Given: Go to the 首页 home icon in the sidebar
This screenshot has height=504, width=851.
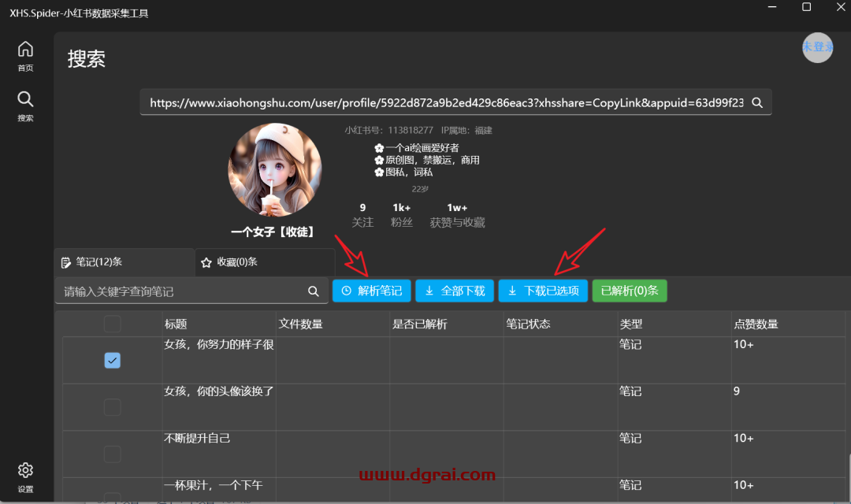Looking at the screenshot, I should pos(25,56).
